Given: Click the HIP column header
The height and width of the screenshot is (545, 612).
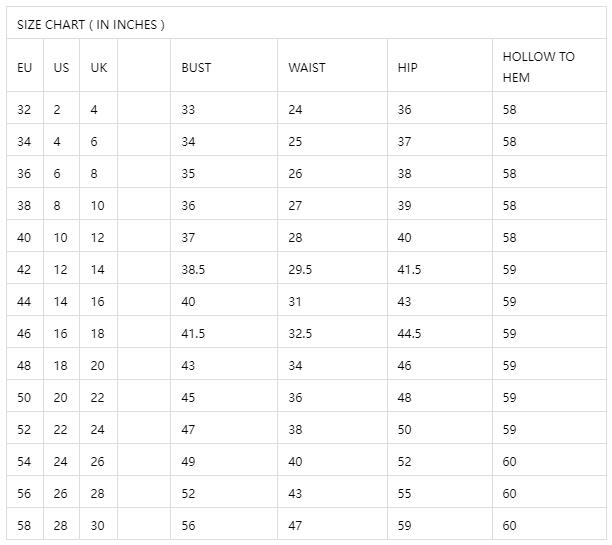Looking at the screenshot, I should pos(407,68).
